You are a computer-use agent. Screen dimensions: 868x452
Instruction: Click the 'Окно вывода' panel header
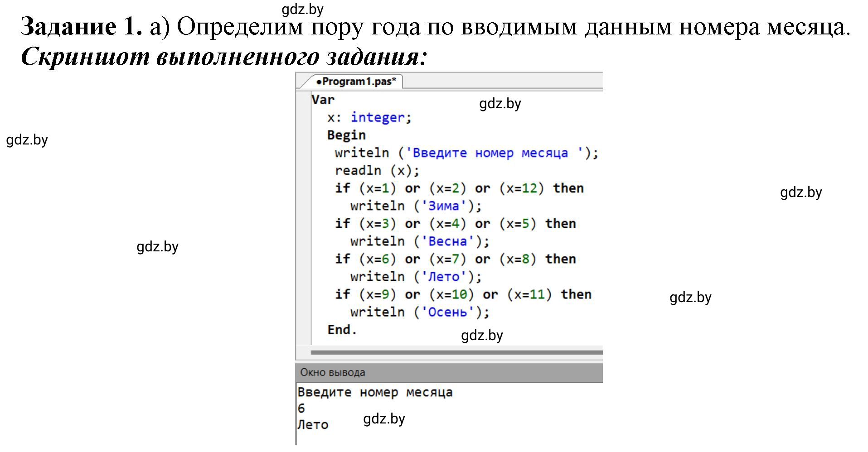(x=449, y=372)
